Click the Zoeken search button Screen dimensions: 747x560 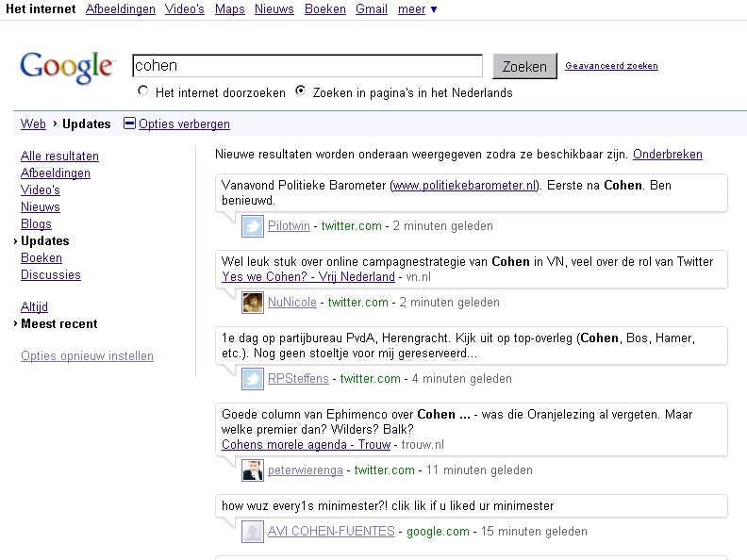pos(524,66)
